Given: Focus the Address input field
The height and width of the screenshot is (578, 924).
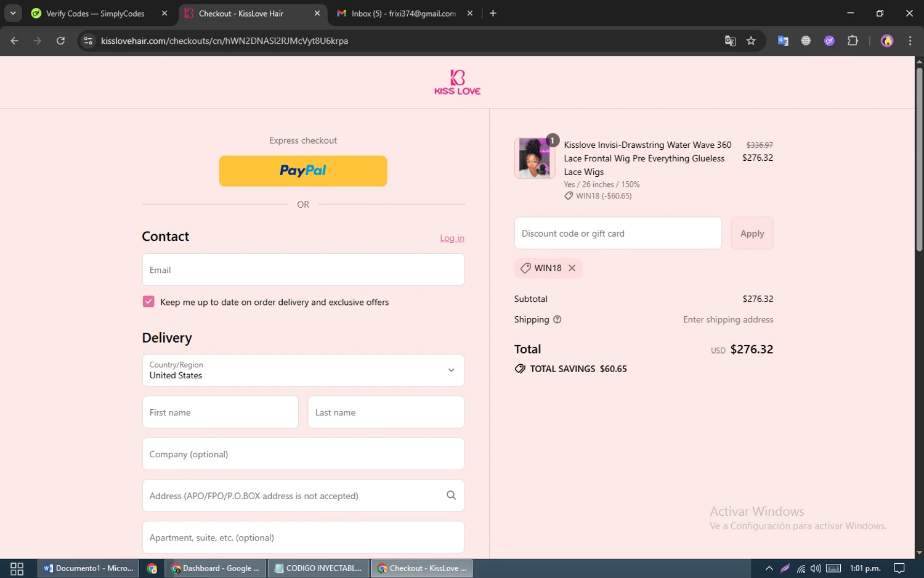Looking at the screenshot, I should pos(303,495).
